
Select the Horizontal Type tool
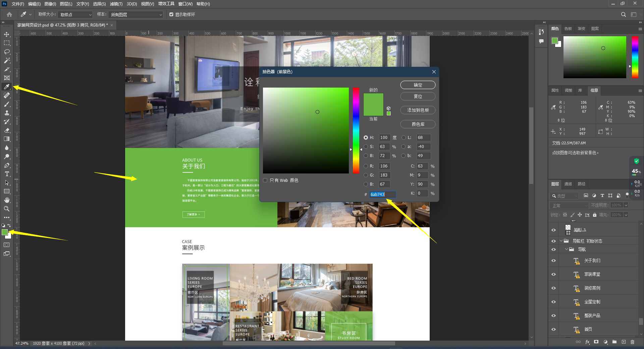pos(7,174)
